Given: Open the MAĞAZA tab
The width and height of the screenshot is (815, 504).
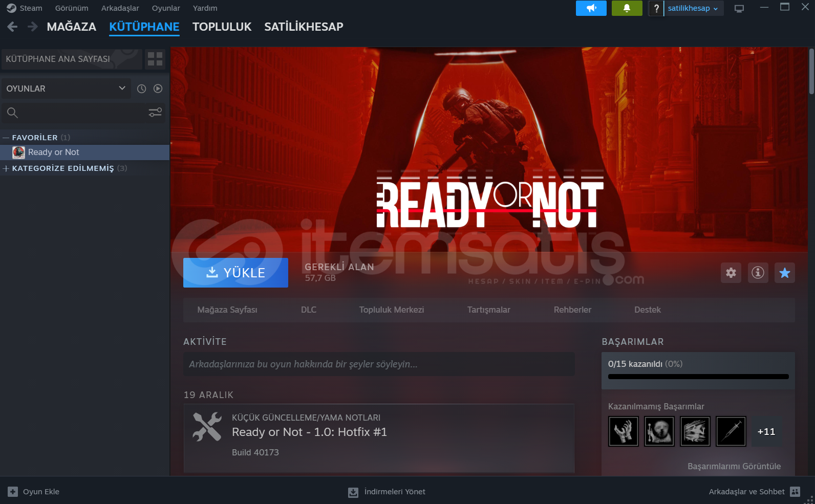Looking at the screenshot, I should pos(72,27).
